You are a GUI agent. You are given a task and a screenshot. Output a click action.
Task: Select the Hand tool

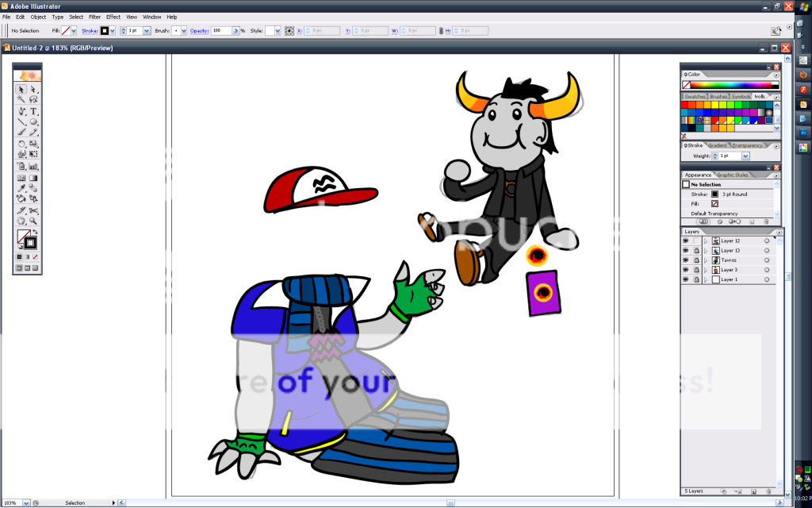(22, 221)
